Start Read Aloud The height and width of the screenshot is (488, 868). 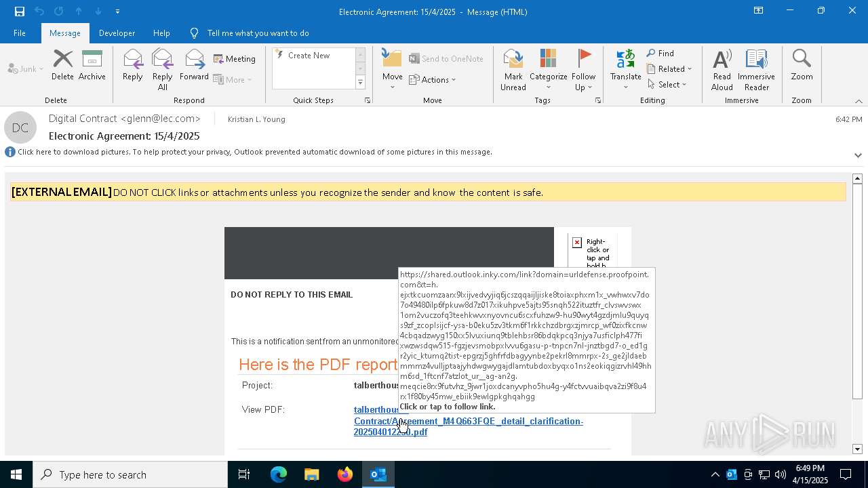tap(722, 70)
